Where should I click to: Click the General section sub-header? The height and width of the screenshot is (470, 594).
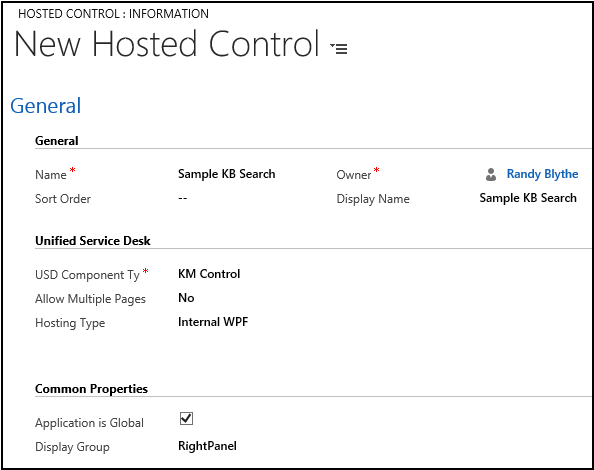click(x=57, y=141)
